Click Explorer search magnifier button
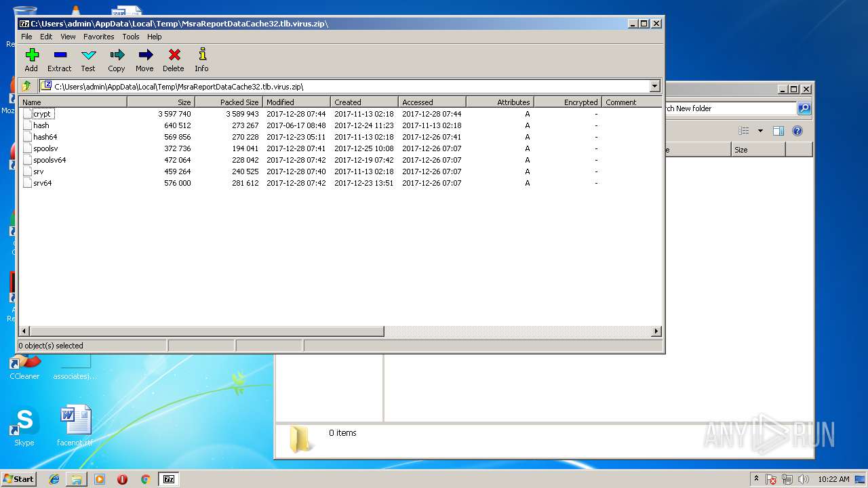This screenshot has width=868, height=488. [804, 108]
